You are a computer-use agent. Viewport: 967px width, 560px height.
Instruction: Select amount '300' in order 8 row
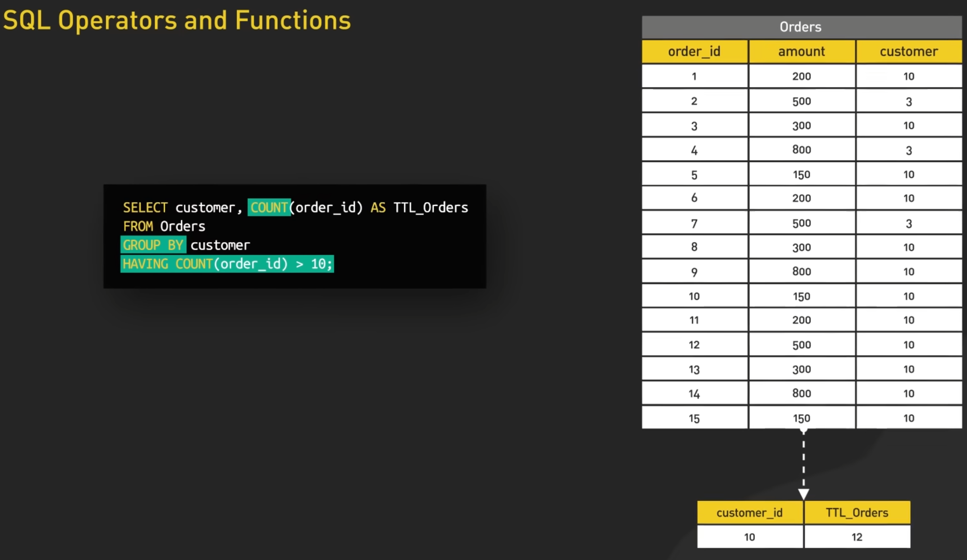point(802,247)
